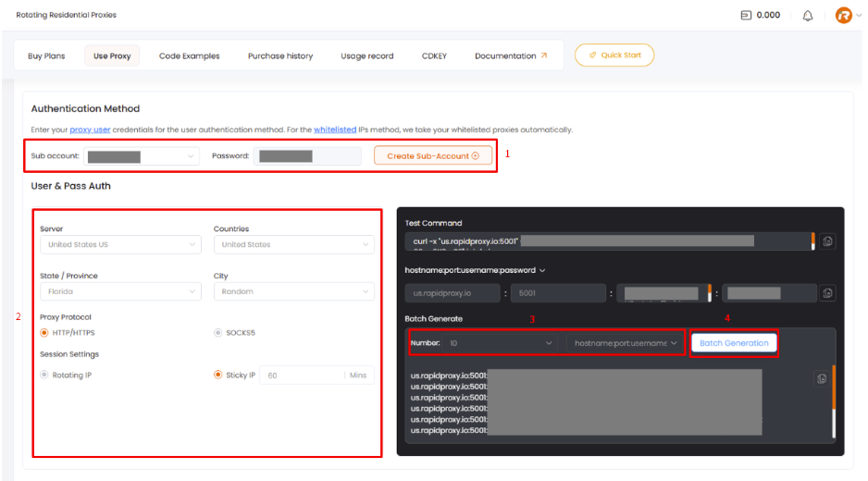Check the 0.000 balance wallet icon
The width and height of the screenshot is (868, 481).
click(746, 16)
